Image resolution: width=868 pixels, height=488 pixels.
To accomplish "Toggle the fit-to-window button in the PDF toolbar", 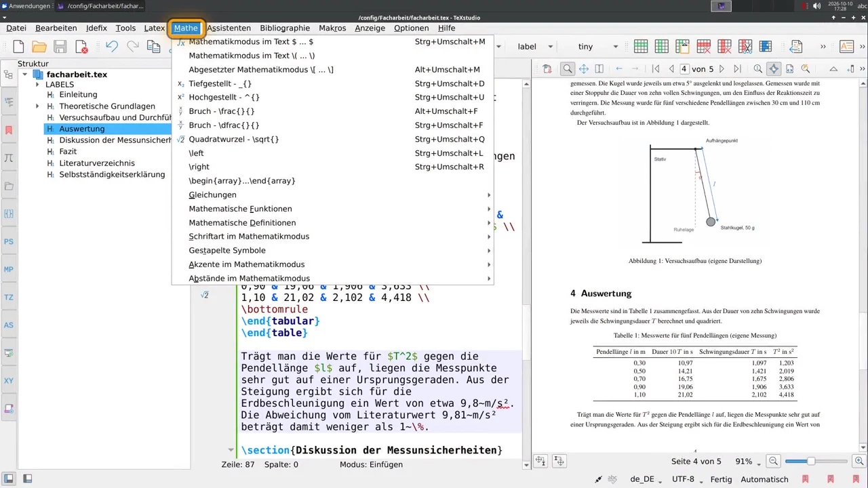I will click(x=774, y=69).
